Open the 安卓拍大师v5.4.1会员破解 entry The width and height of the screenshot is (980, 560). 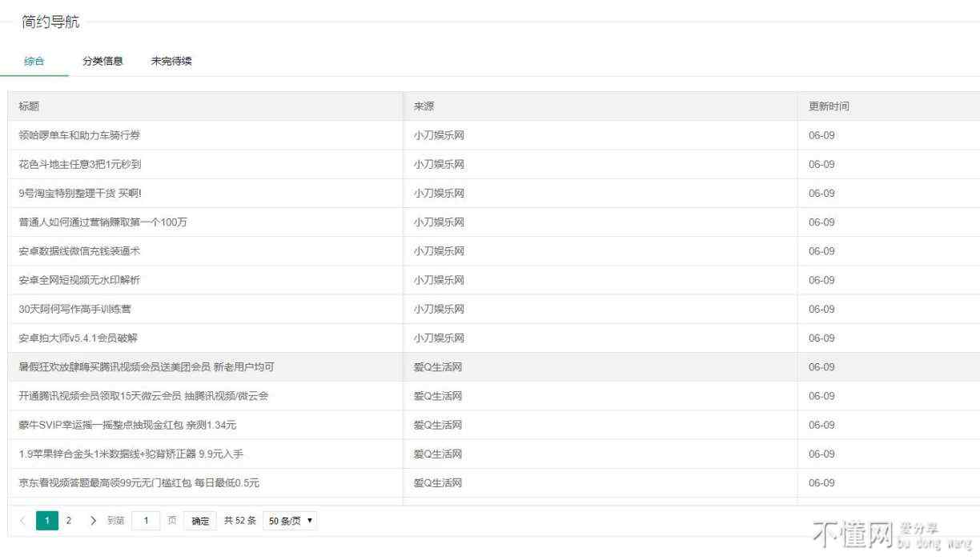coord(83,338)
